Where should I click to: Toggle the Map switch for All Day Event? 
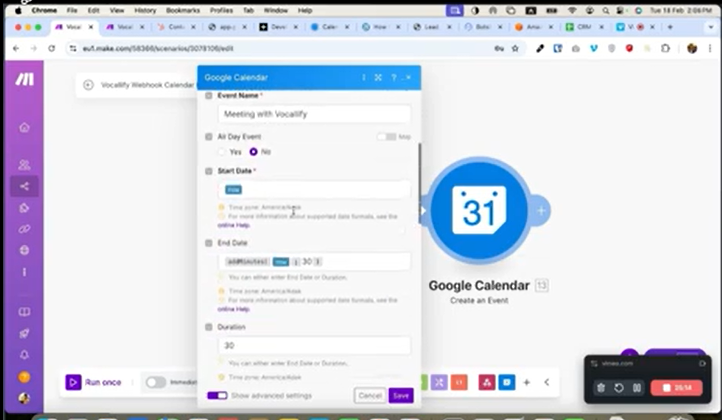[x=386, y=137]
